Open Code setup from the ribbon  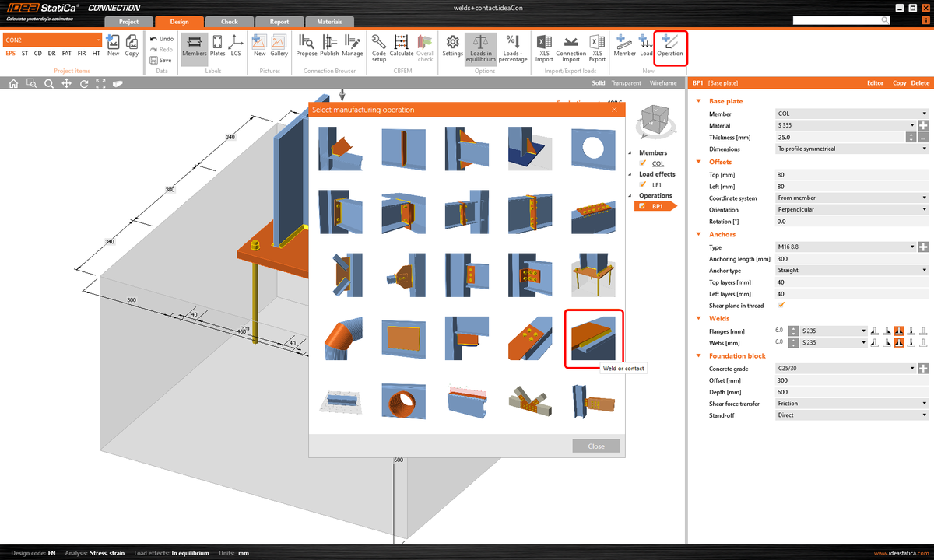[378, 47]
